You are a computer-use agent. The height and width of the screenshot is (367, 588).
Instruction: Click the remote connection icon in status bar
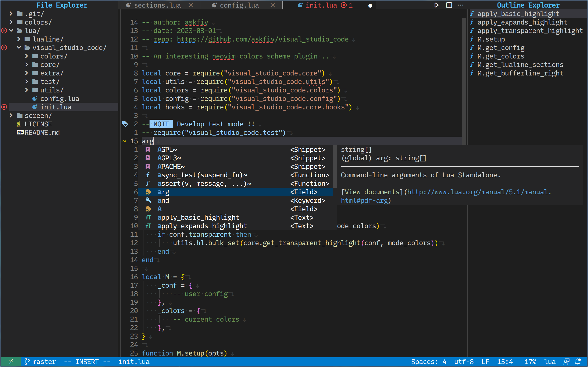tap(11, 362)
